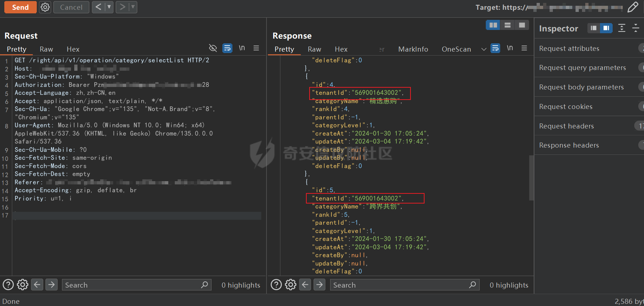
Task: Click the orange Send button
Action: 20,7
